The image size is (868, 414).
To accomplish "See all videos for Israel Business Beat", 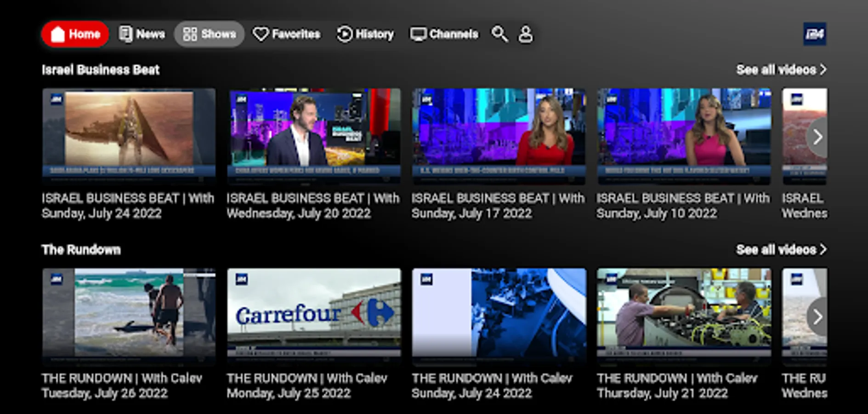I will tap(781, 69).
